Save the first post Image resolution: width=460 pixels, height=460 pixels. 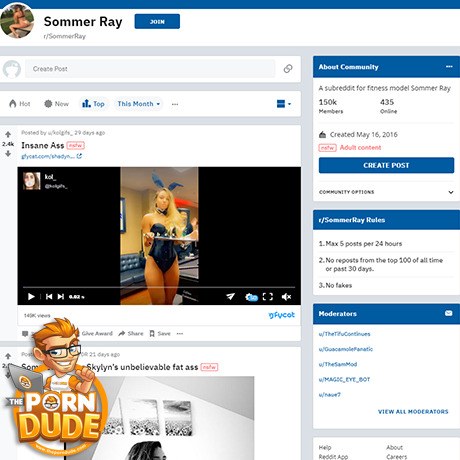[x=160, y=333]
